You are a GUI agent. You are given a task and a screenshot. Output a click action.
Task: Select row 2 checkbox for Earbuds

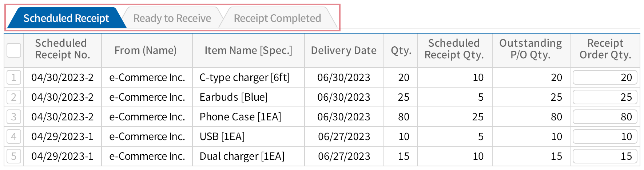point(14,97)
